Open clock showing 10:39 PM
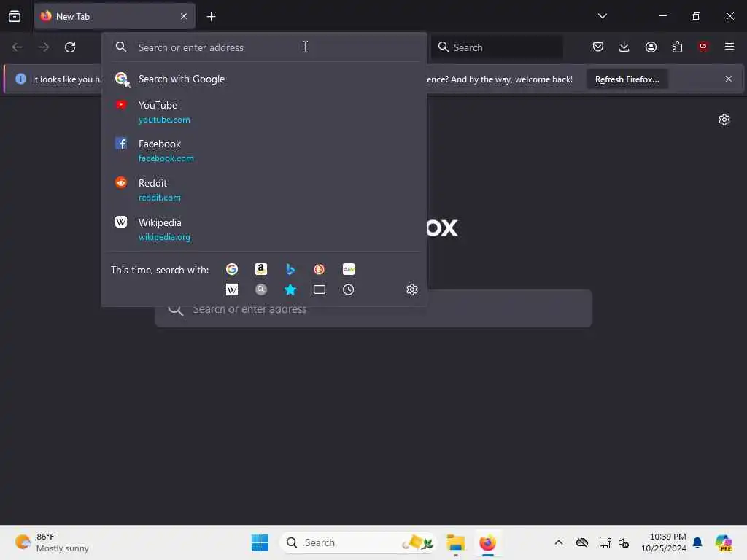The image size is (747, 560). [663, 542]
